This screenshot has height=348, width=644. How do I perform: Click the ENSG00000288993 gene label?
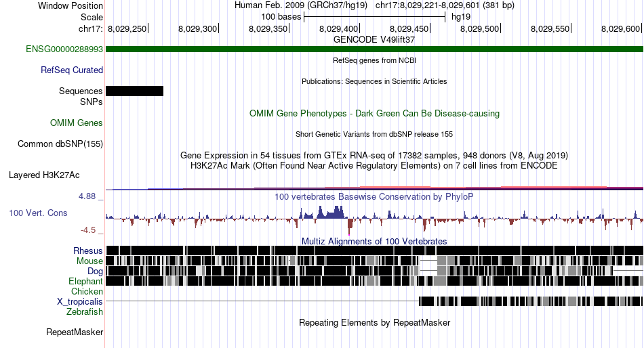pyautogui.click(x=64, y=49)
